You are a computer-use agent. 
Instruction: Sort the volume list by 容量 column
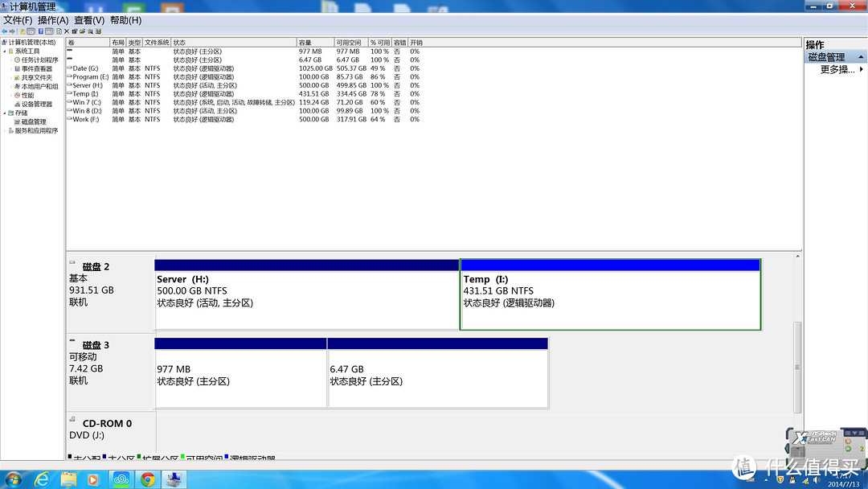(305, 43)
